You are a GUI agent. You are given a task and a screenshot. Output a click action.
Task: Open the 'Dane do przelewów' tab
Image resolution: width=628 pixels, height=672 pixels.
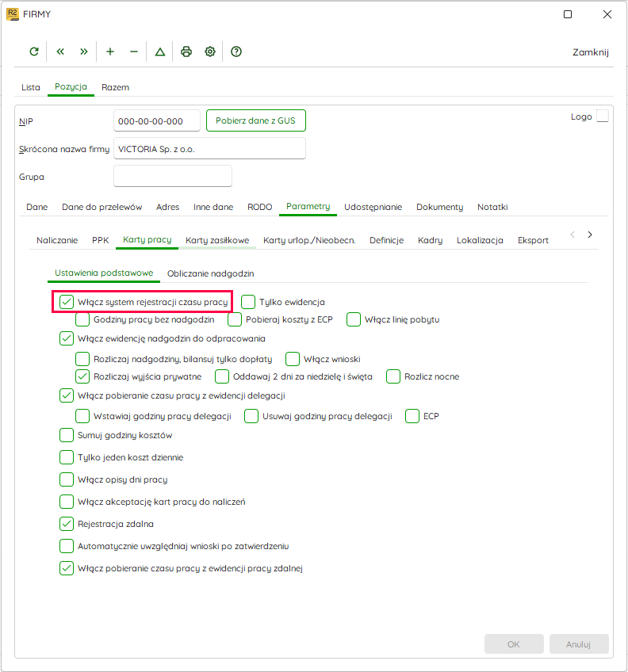tap(102, 207)
